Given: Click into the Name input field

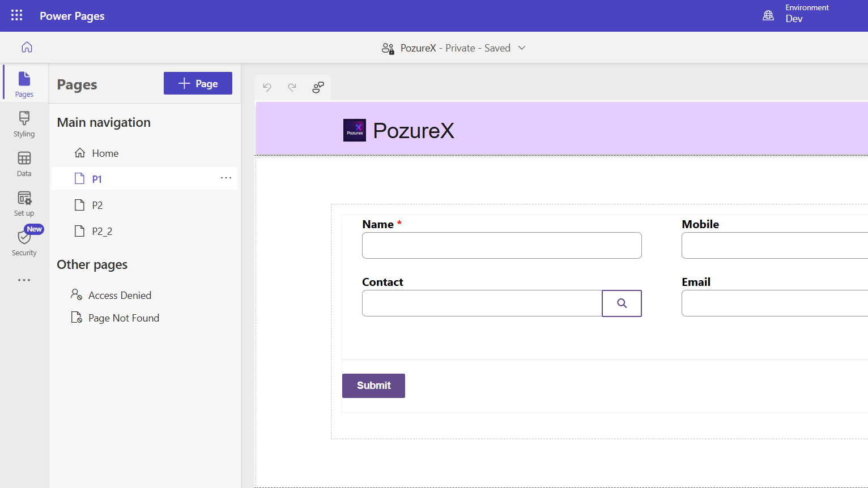Looking at the screenshot, I should [x=502, y=246].
